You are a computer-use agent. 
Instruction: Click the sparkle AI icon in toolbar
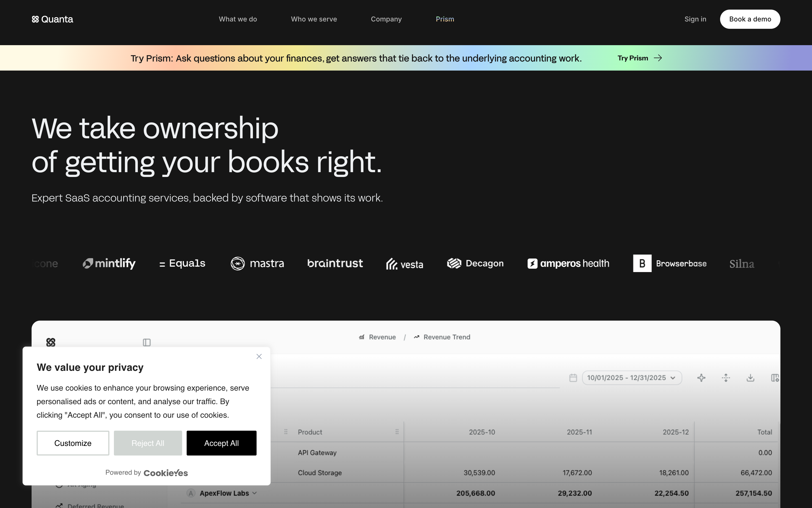click(x=701, y=378)
